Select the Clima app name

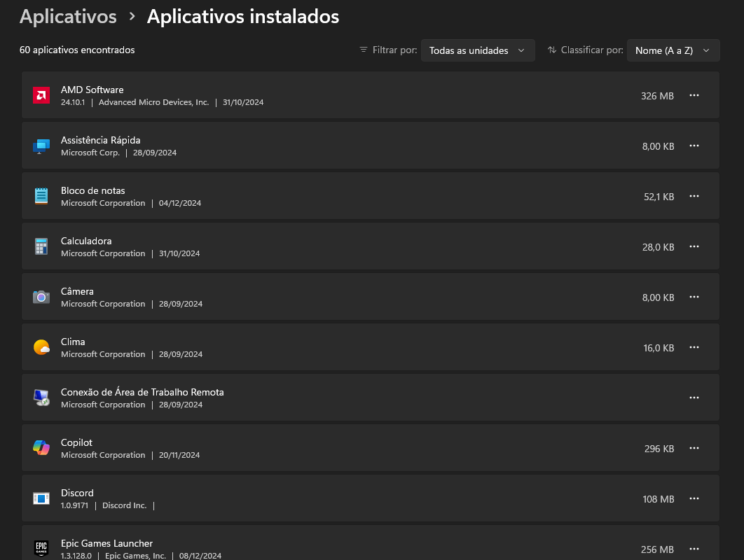click(73, 342)
